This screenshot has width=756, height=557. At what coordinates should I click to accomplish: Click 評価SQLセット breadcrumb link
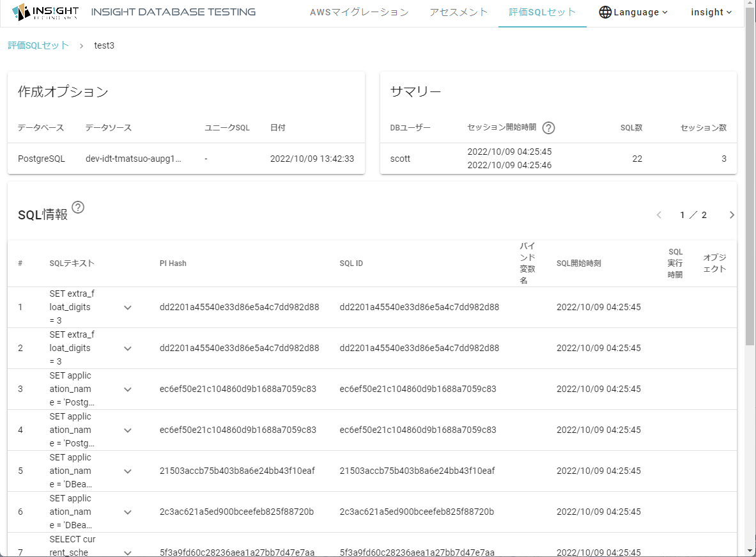click(38, 45)
